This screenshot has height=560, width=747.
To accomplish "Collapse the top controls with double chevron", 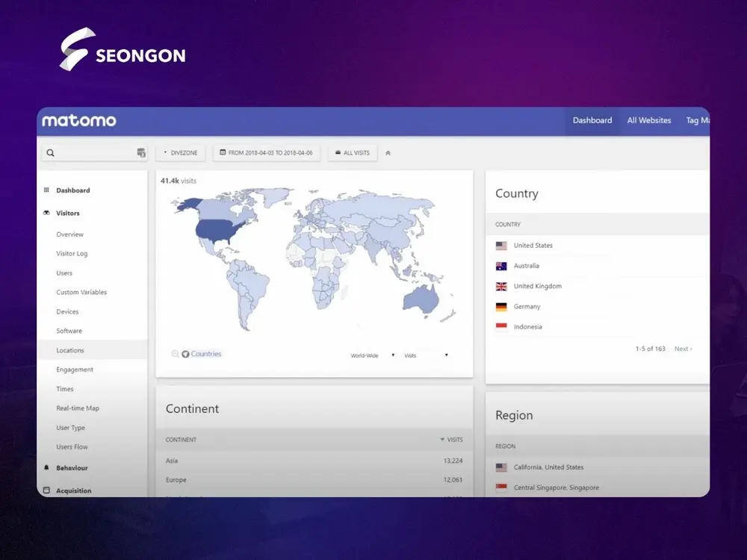I will click(x=388, y=153).
